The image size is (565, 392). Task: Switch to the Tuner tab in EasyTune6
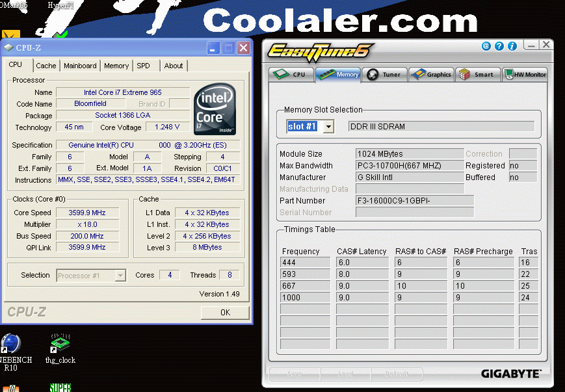pyautogui.click(x=385, y=75)
